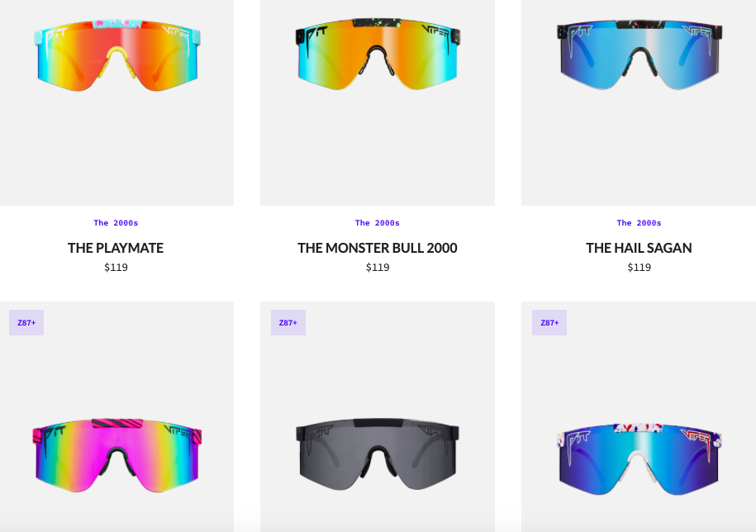Screen dimensions: 756x532
Task: Click Z87+ badge on black sunglasses card
Action: coord(288,322)
